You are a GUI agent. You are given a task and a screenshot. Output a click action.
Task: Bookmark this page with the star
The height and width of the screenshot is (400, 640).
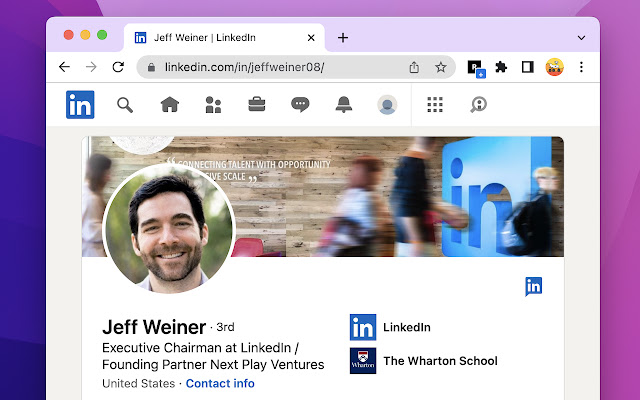click(440, 67)
